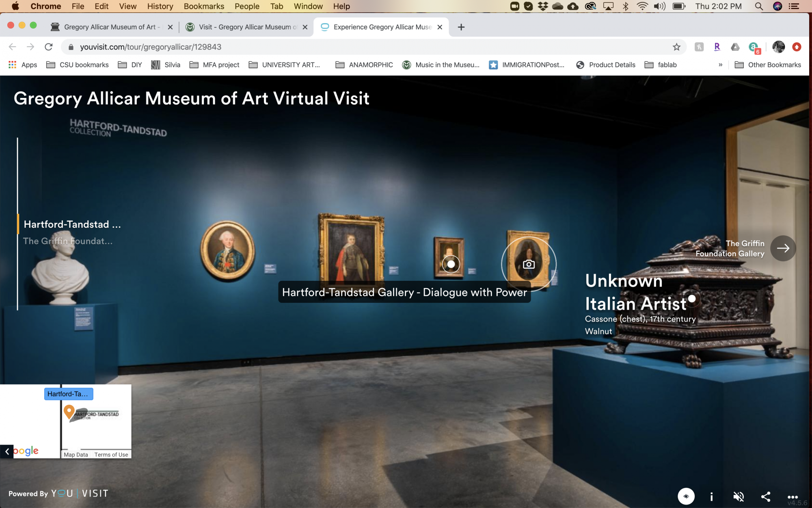Open a new browser tab
This screenshot has width=812, height=508.
(461, 27)
